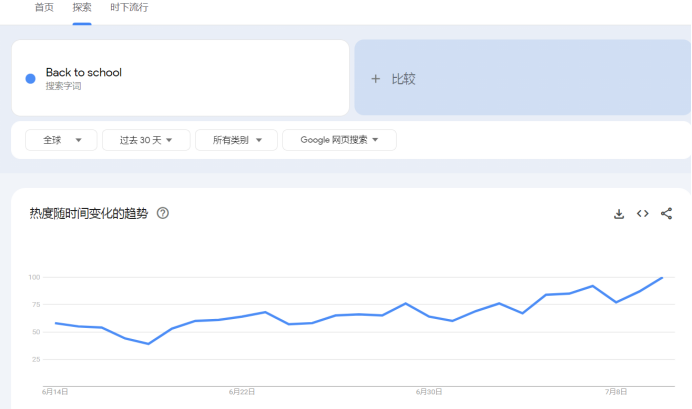Select the 探索 tab
The width and height of the screenshot is (692, 409).
coord(82,7)
